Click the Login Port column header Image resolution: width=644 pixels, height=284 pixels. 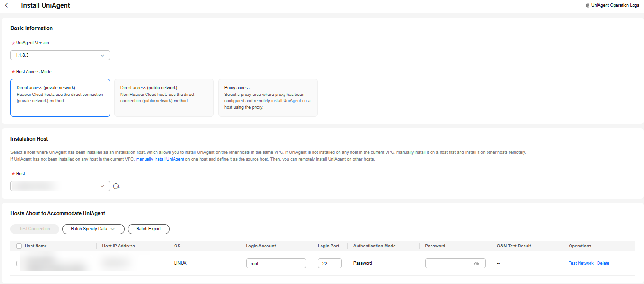tap(328, 246)
